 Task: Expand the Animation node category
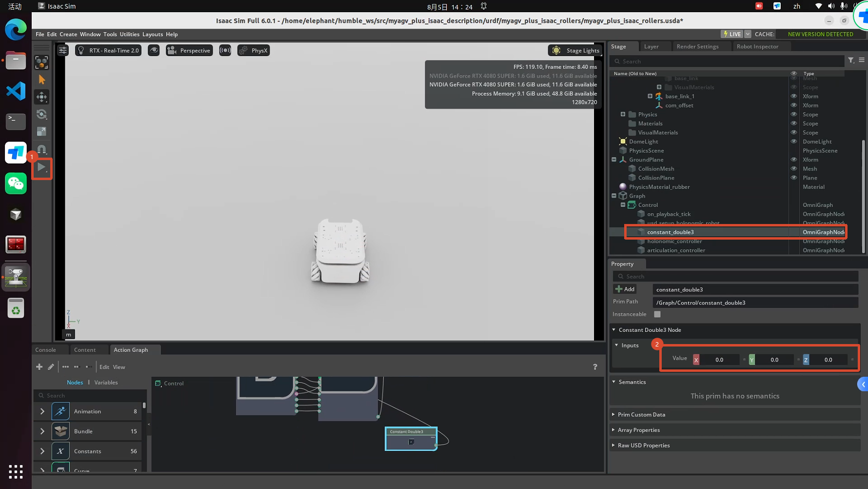coord(42,411)
